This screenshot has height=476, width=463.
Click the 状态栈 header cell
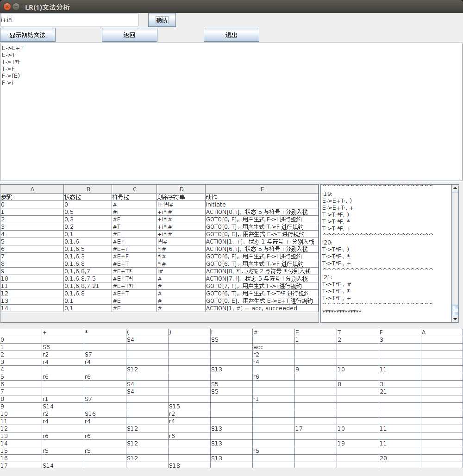click(x=88, y=197)
